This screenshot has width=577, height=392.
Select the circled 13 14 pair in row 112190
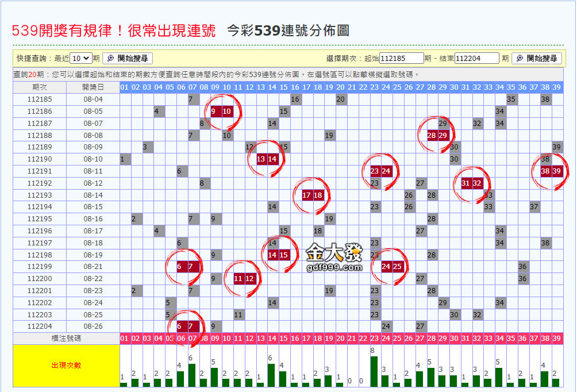(267, 159)
